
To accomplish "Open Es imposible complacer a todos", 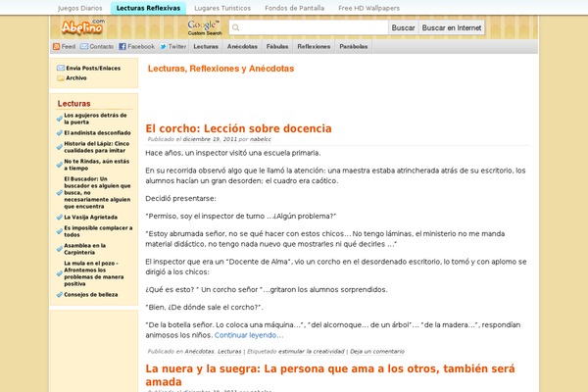I will click(98, 231).
